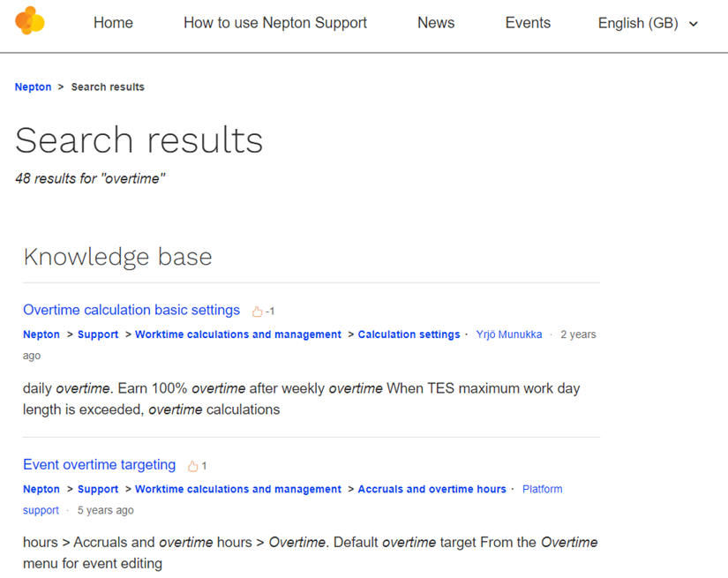Screen dimensions: 728x578
Task: Open Worktime calculations and management in first result
Action: pyautogui.click(x=238, y=334)
